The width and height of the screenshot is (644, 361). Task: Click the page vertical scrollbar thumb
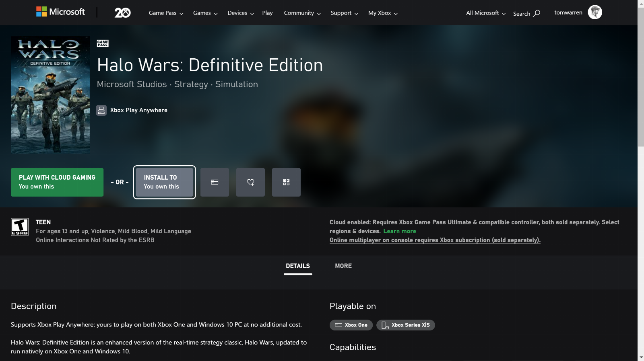(641, 76)
